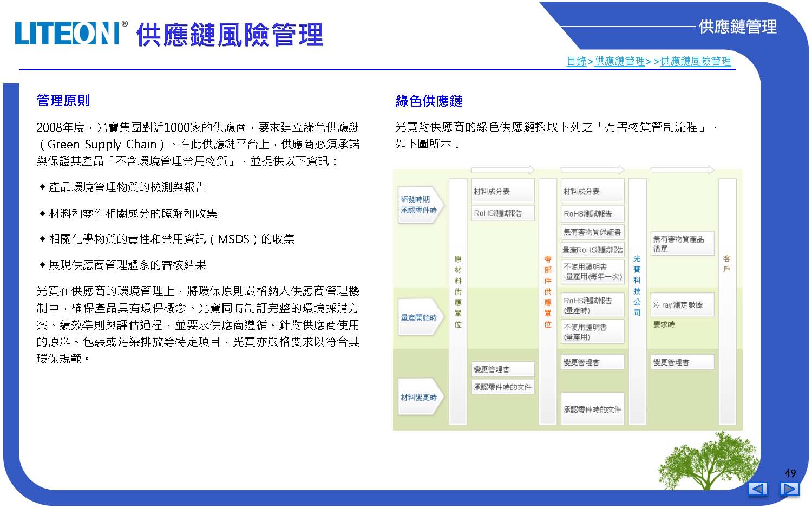
Task: Click the 量產RoHS測試報告 box
Action: [x=592, y=250]
